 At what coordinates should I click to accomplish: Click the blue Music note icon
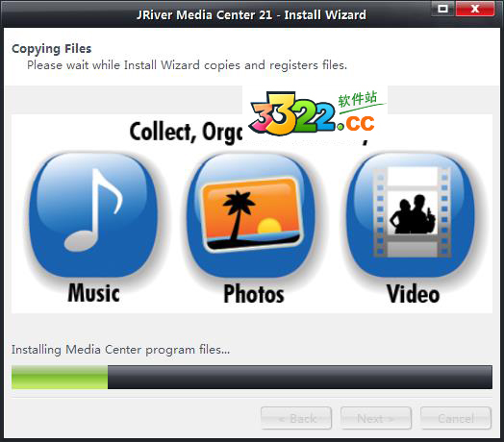(x=93, y=215)
